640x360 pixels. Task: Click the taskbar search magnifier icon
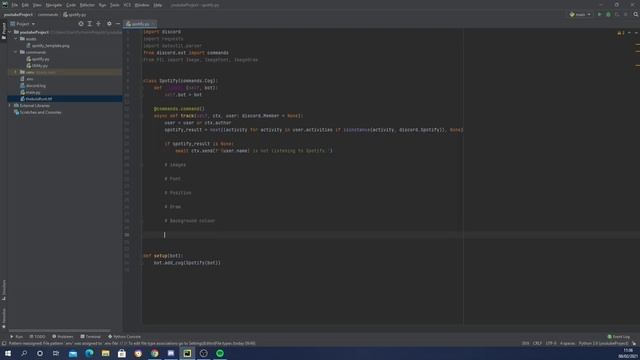pos(24,353)
